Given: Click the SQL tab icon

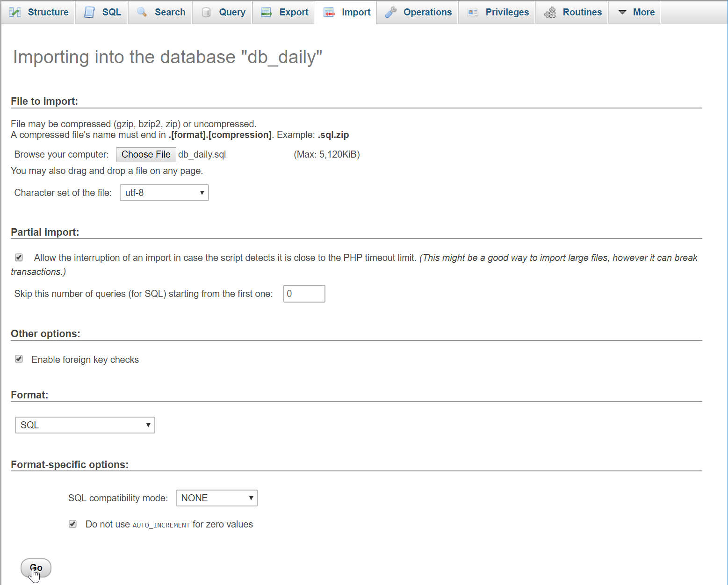Looking at the screenshot, I should coord(89,12).
